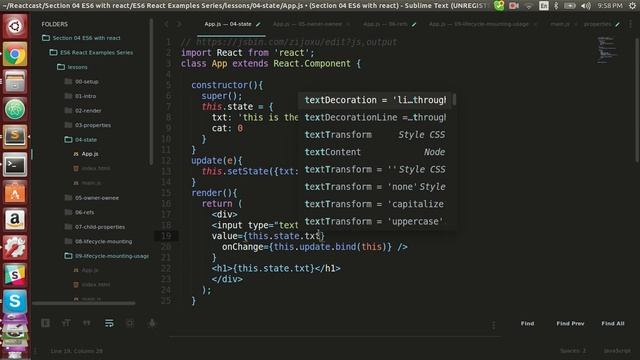Click the code minimap preview
The image size is (640, 360).
607,50
